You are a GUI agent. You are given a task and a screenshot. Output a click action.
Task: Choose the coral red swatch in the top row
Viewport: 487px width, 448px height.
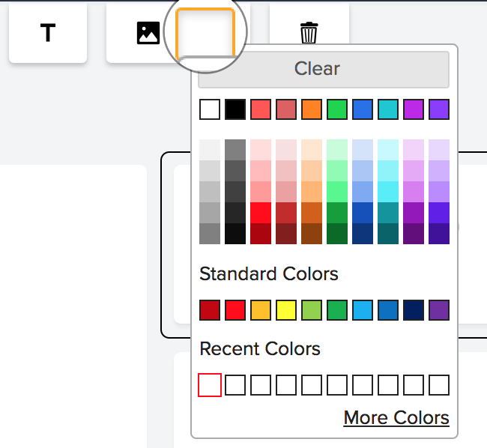click(261, 109)
